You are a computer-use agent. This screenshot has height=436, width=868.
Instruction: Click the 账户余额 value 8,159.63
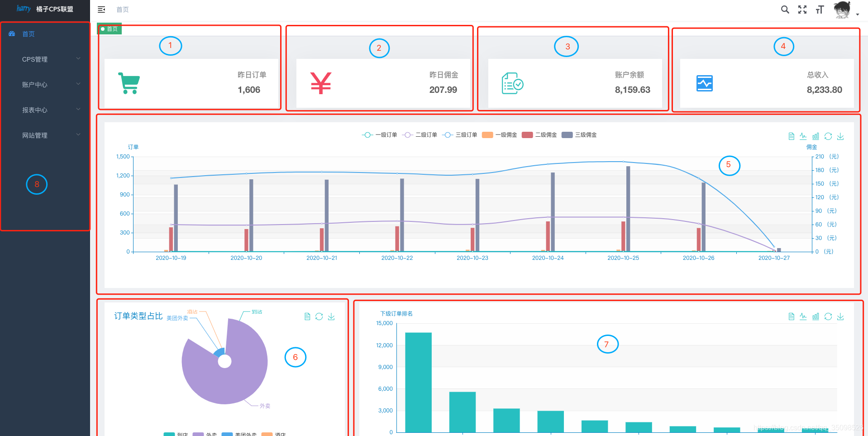point(632,90)
